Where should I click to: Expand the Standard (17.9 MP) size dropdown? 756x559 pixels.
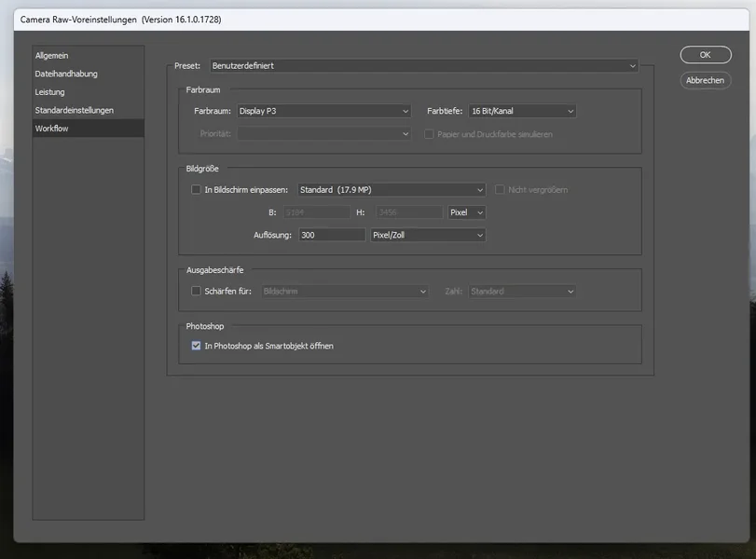392,190
